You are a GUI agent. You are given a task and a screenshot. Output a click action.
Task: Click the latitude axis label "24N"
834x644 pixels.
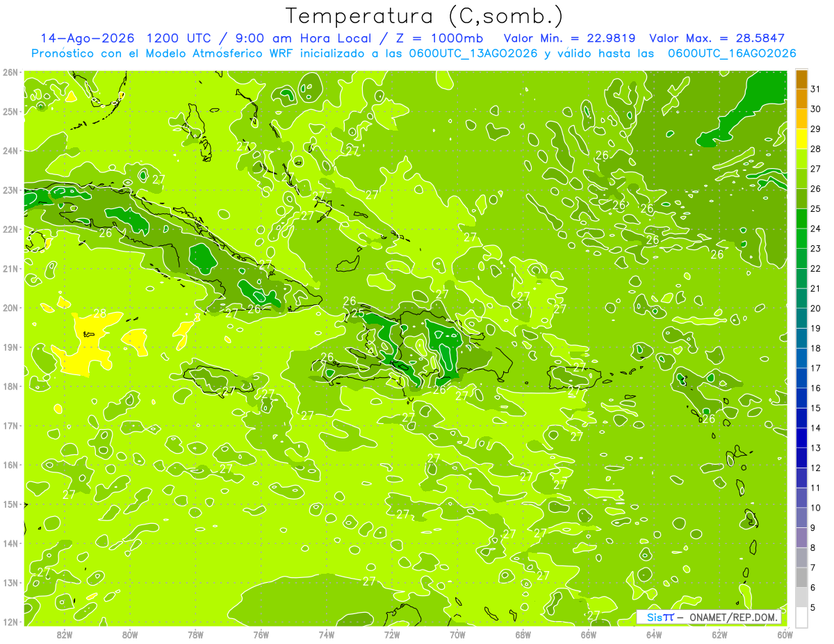pyautogui.click(x=10, y=151)
